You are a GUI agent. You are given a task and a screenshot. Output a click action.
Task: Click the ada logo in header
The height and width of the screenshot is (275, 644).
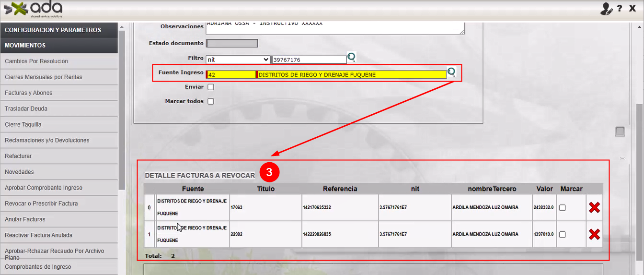coord(34,8)
